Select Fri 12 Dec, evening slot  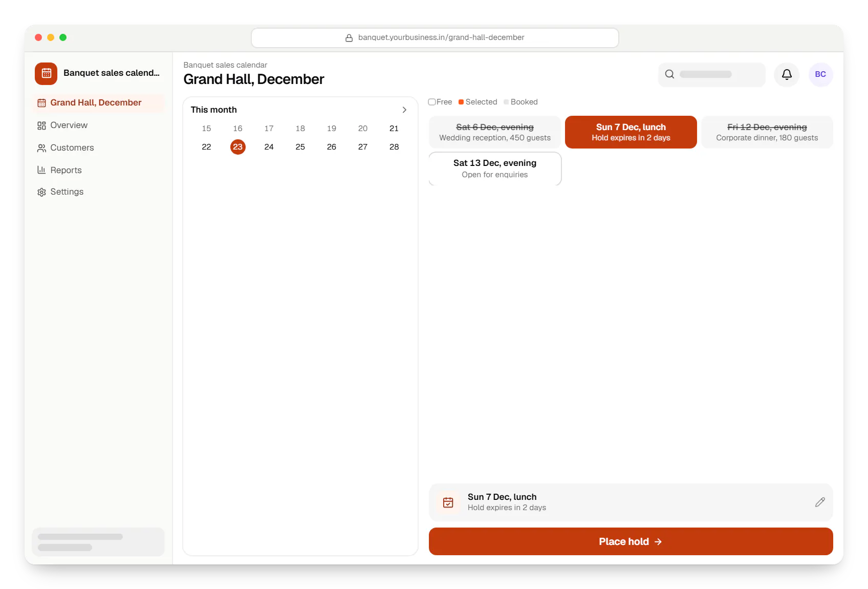click(x=767, y=132)
